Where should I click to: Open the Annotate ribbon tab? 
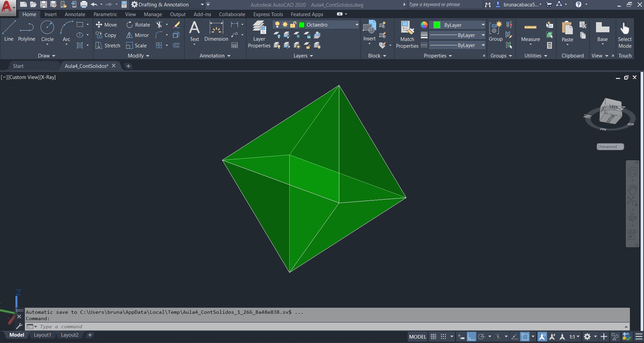(75, 14)
